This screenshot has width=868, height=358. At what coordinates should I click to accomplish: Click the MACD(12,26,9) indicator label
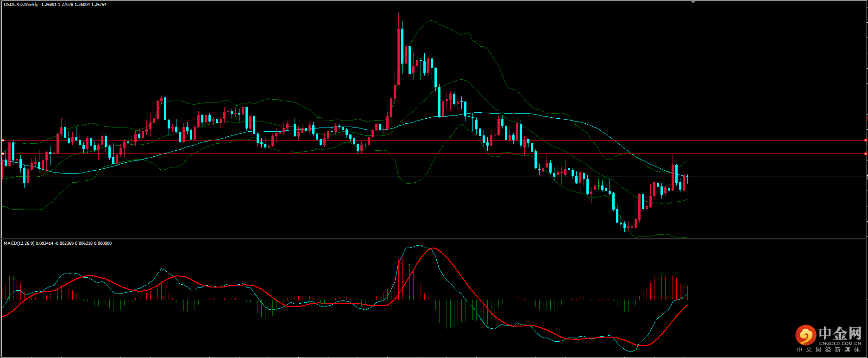[x=19, y=243]
